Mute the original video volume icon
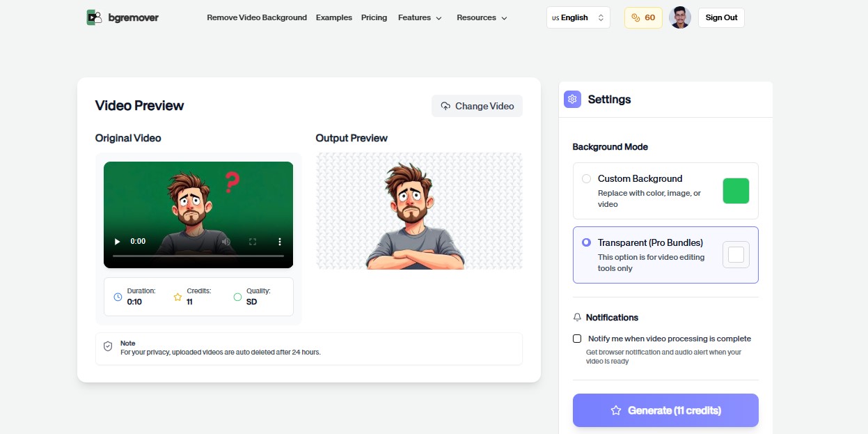The height and width of the screenshot is (434, 868). pyautogui.click(x=226, y=242)
